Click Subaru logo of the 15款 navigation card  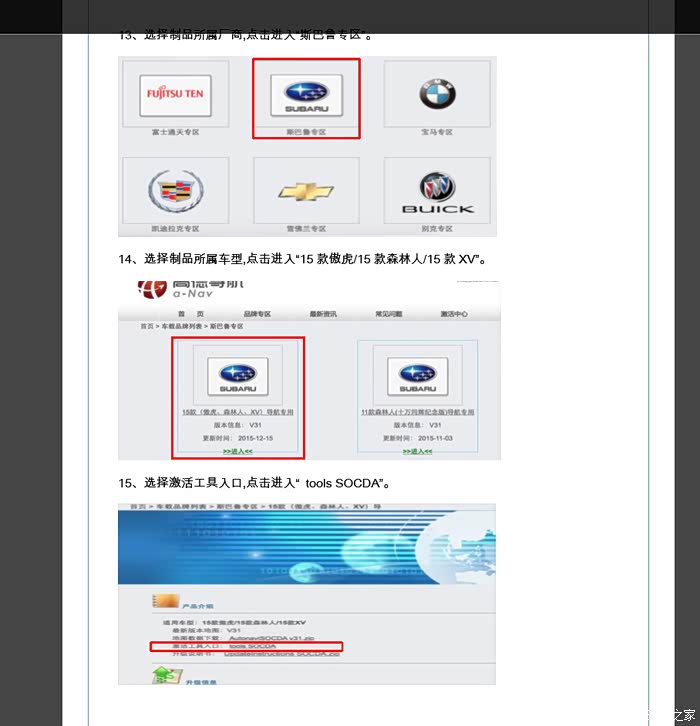point(238,376)
